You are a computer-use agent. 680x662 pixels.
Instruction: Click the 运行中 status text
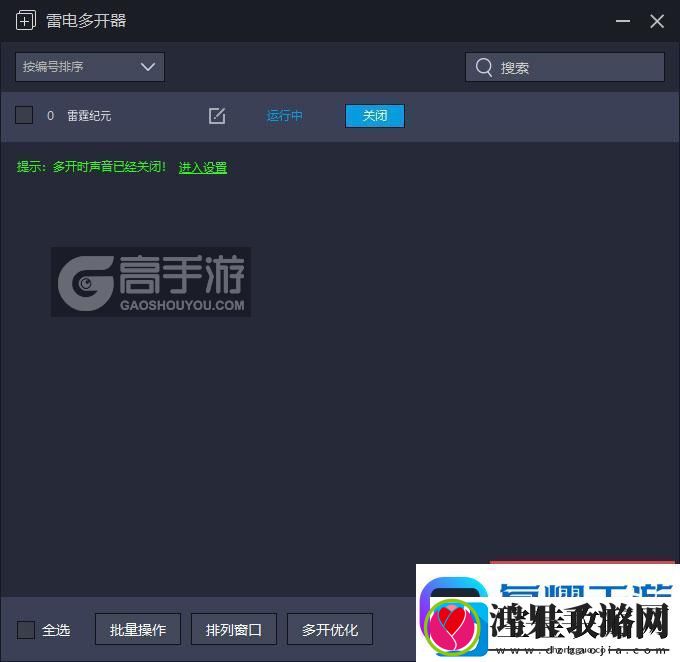coord(284,116)
